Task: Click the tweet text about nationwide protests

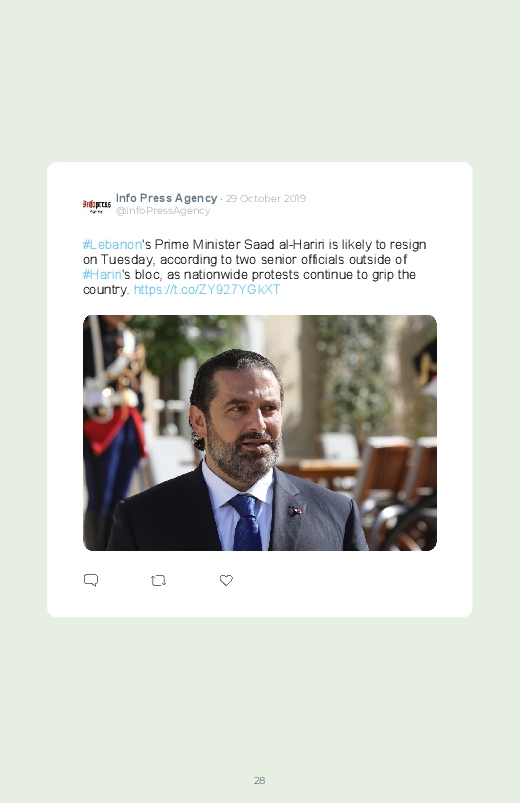Action: [255, 267]
